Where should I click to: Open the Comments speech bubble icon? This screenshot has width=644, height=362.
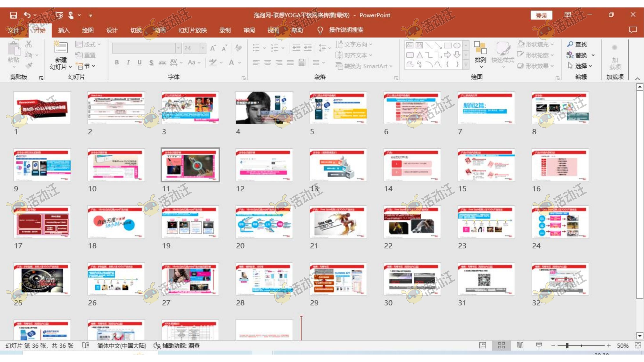coord(633,30)
